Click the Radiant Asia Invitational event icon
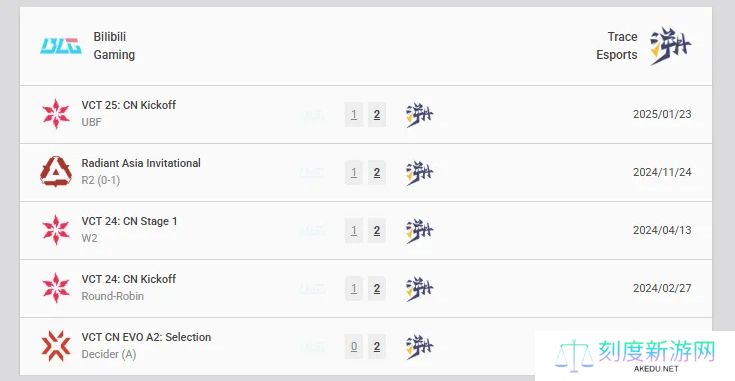735x381 pixels. (56, 172)
